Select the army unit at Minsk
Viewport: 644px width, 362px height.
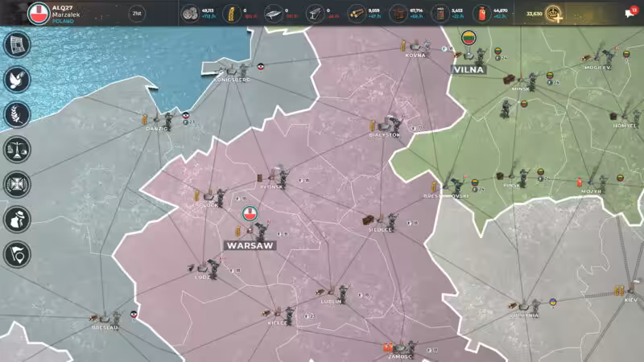pos(533,81)
